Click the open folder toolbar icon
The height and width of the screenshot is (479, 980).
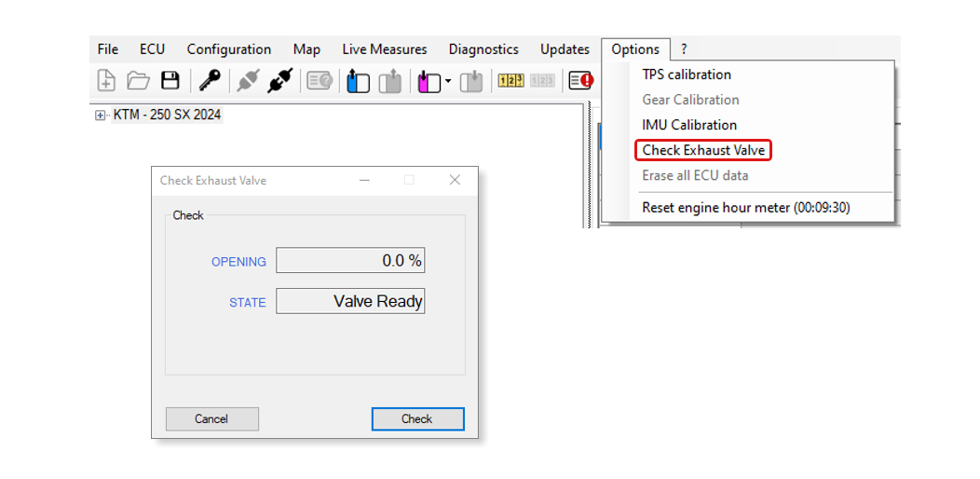click(x=138, y=81)
